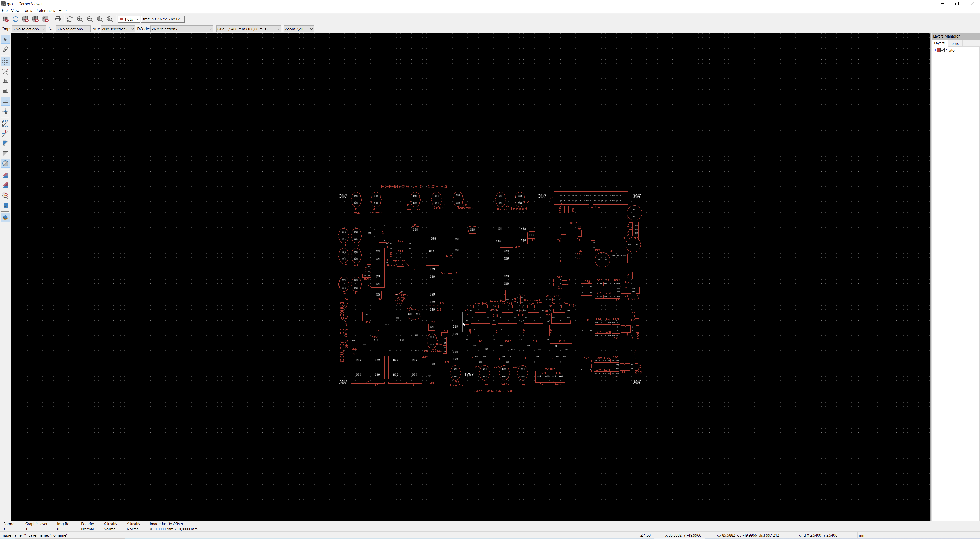This screenshot has width=980, height=539.
Task: Click the fmt format info field
Action: 162,19
